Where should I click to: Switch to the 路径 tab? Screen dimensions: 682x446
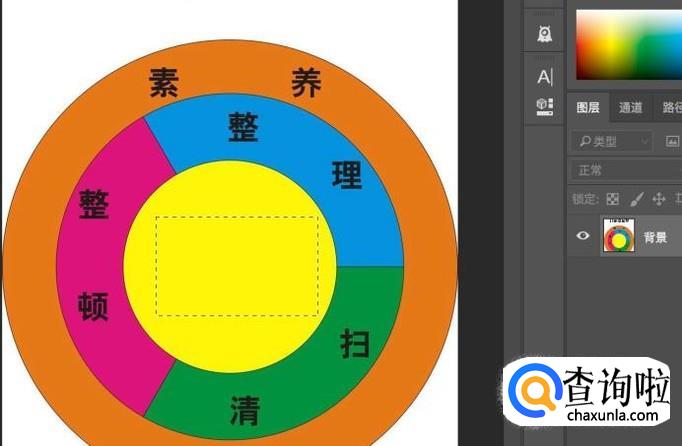coord(672,107)
